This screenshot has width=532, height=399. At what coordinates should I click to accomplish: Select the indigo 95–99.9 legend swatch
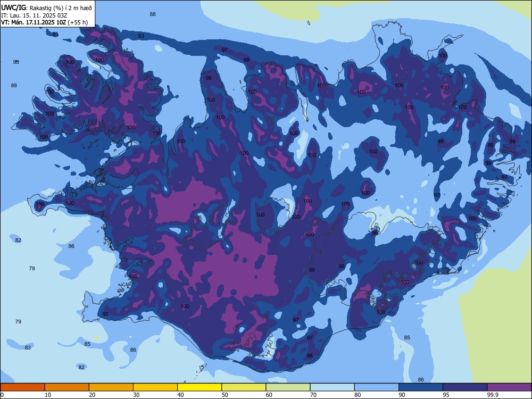pyautogui.click(x=465, y=387)
